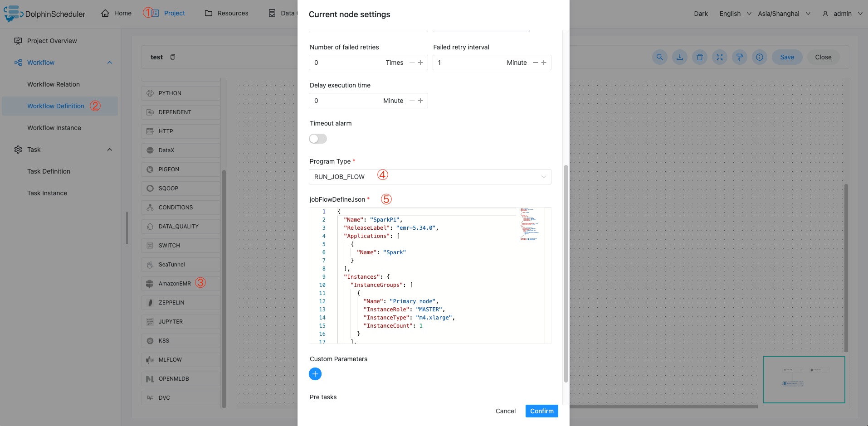Collapse the Workflow sidebar section
Image resolution: width=868 pixels, height=426 pixels.
(109, 63)
